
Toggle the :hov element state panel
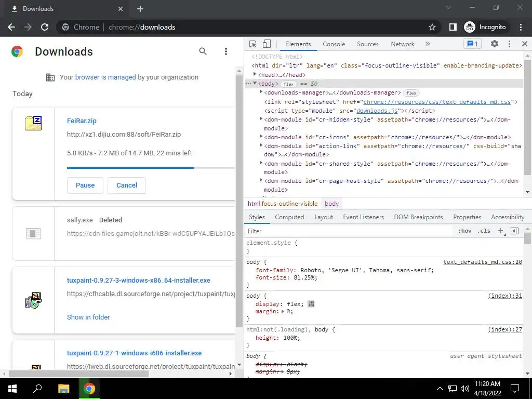(x=465, y=231)
